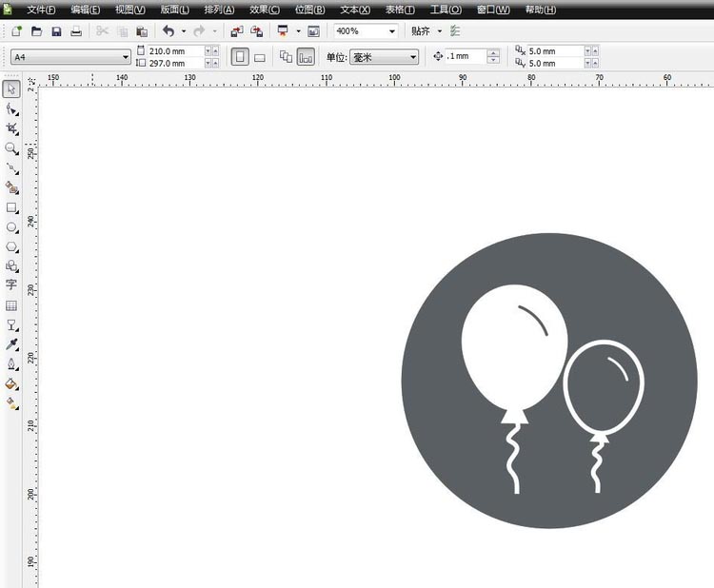Click the page height 297.0 mm field
Viewport: 714px width, 588px height.
175,63
